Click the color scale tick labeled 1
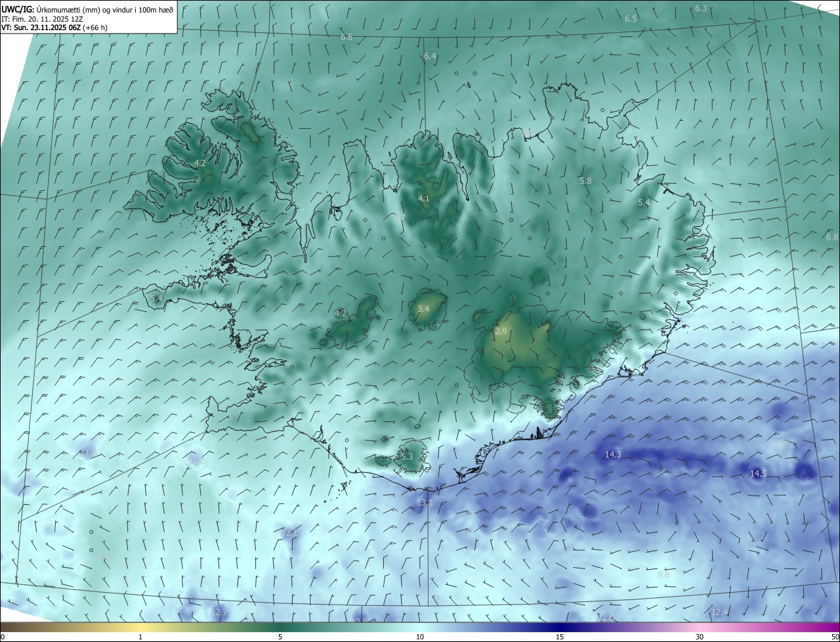 140,637
